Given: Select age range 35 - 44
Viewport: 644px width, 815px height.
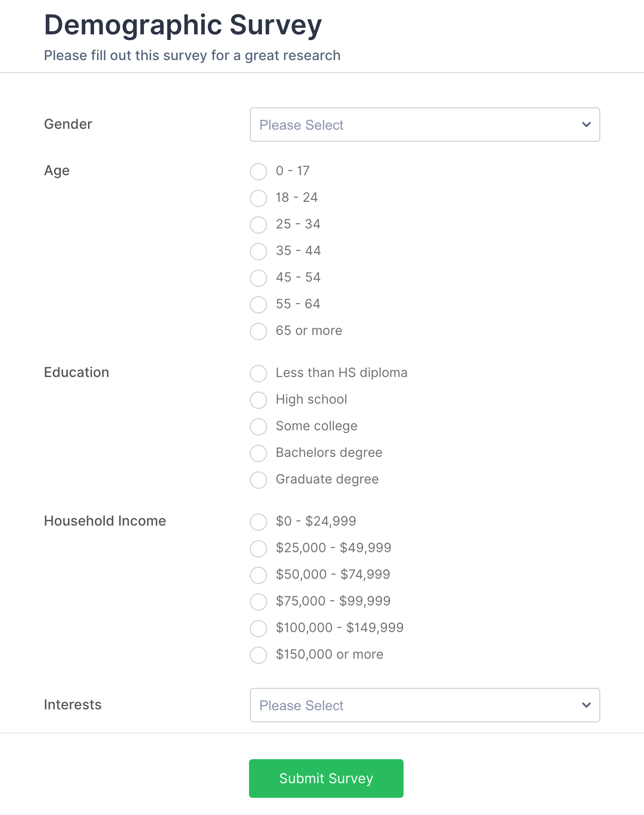Looking at the screenshot, I should pos(258,251).
